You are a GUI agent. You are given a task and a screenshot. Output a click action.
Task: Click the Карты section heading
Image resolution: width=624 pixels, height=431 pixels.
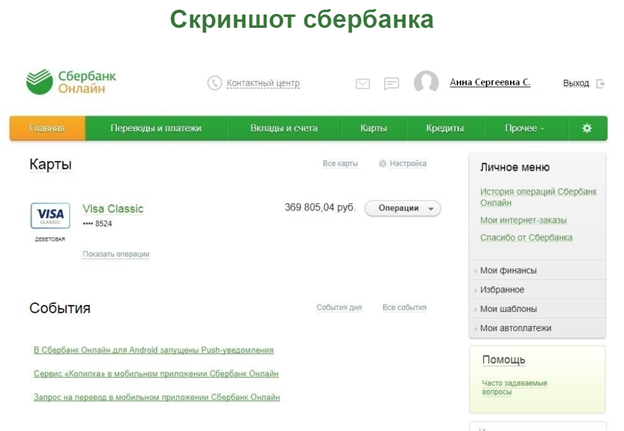(51, 164)
